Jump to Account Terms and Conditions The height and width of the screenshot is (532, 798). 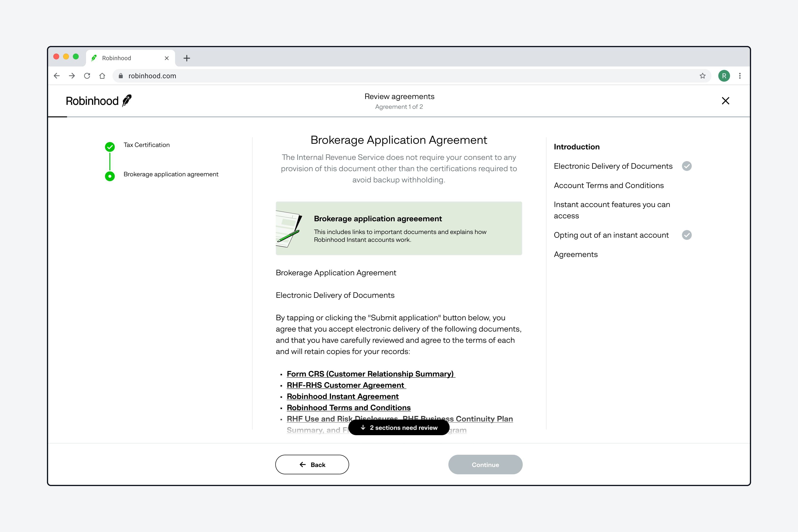tap(609, 185)
